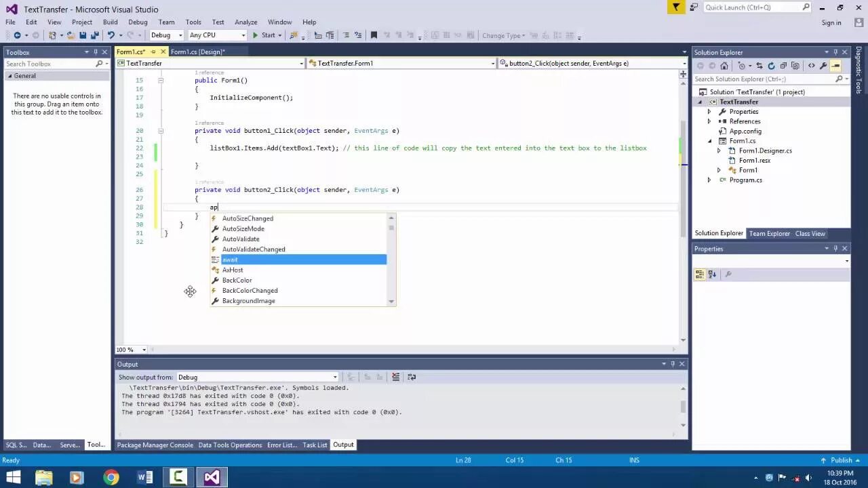Open the Diagnostic Tools side tab
Screen dimensions: 868x488
point(859,69)
